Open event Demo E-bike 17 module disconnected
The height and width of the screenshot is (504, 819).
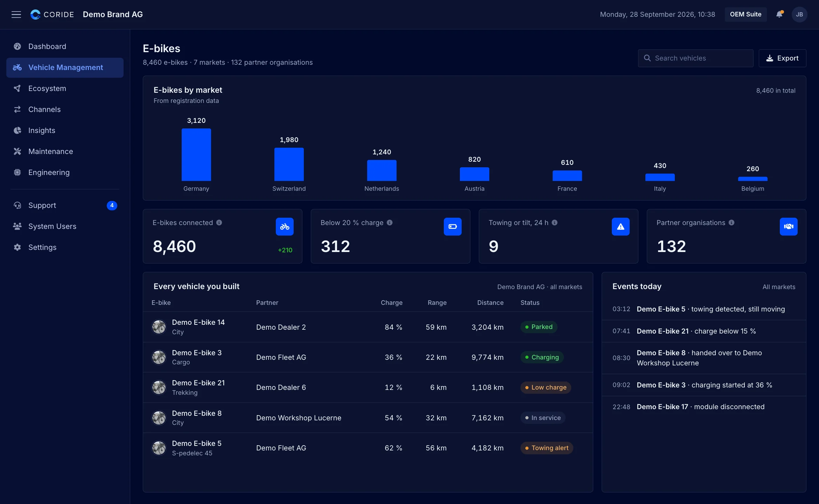click(703, 407)
